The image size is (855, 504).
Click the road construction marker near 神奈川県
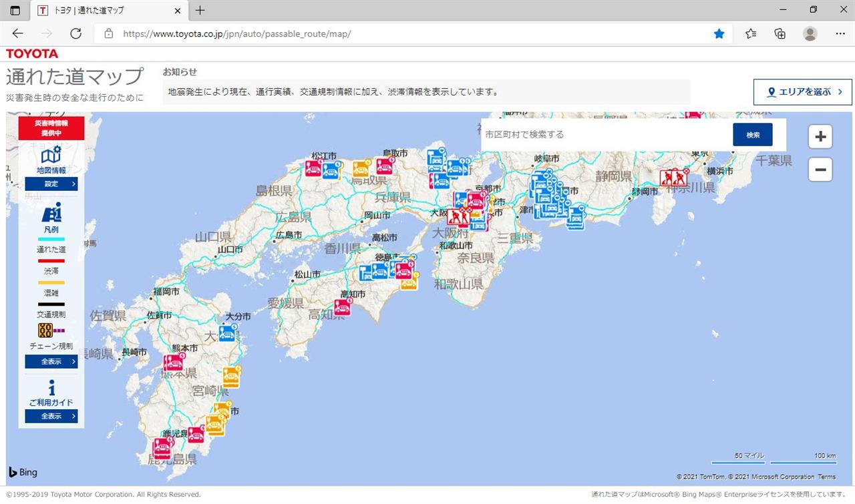(x=674, y=178)
